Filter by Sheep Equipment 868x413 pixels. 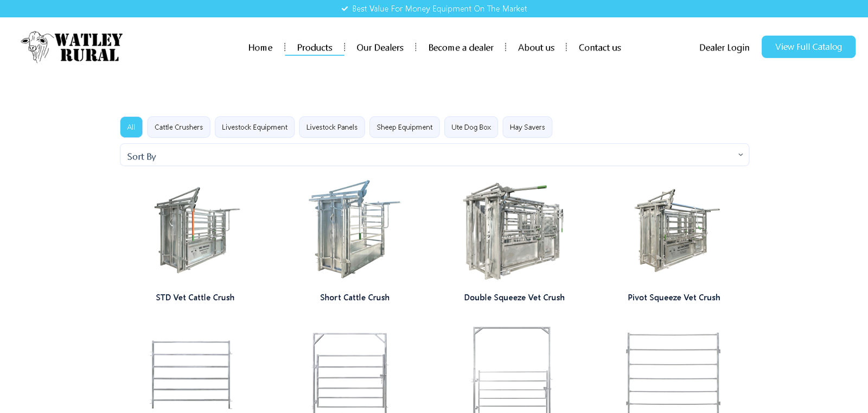(x=405, y=127)
